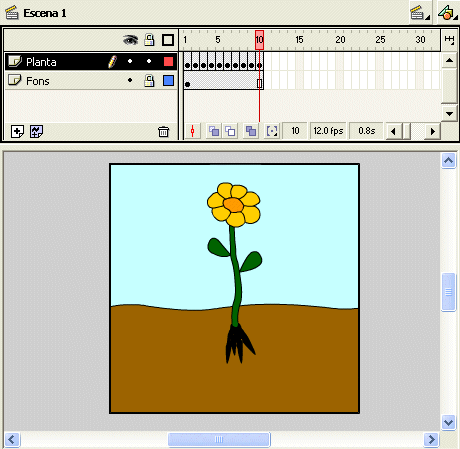Click the Center Frame button
460x449 pixels.
[192, 131]
